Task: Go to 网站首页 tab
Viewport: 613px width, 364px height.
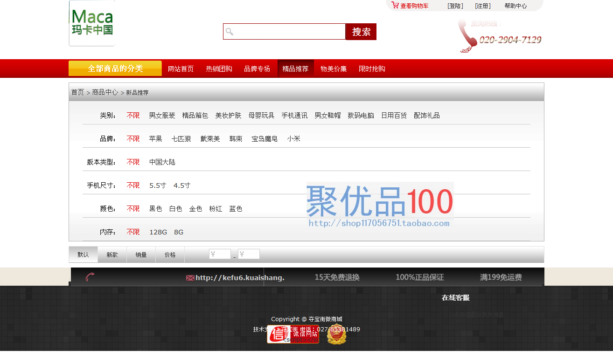Action: point(181,69)
